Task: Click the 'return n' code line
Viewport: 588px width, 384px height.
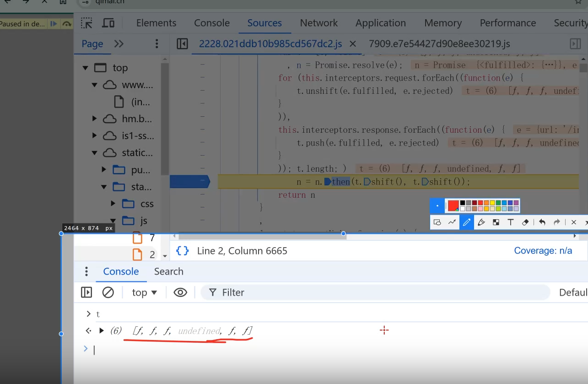Action: pos(297,195)
